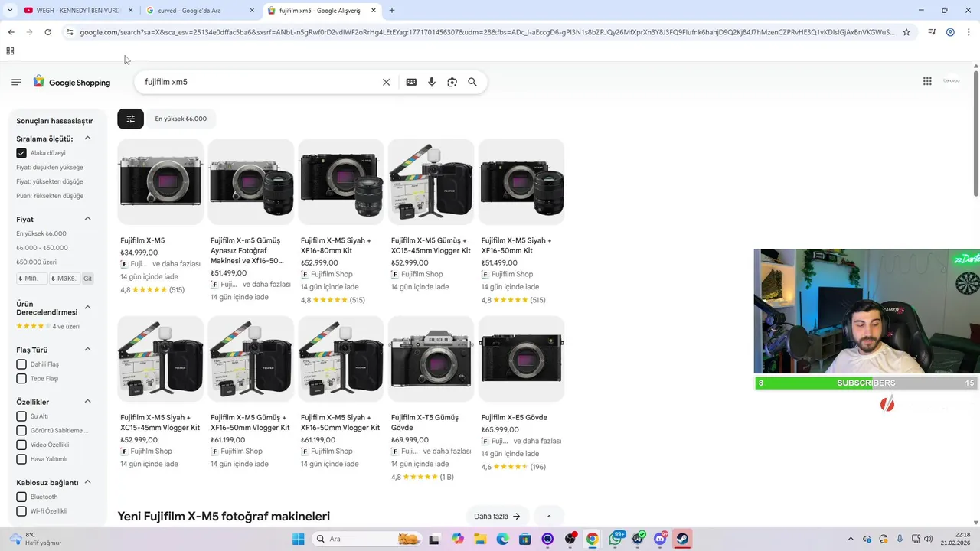Click the Git price range button
This screenshot has height=551, width=980.
pyautogui.click(x=87, y=279)
